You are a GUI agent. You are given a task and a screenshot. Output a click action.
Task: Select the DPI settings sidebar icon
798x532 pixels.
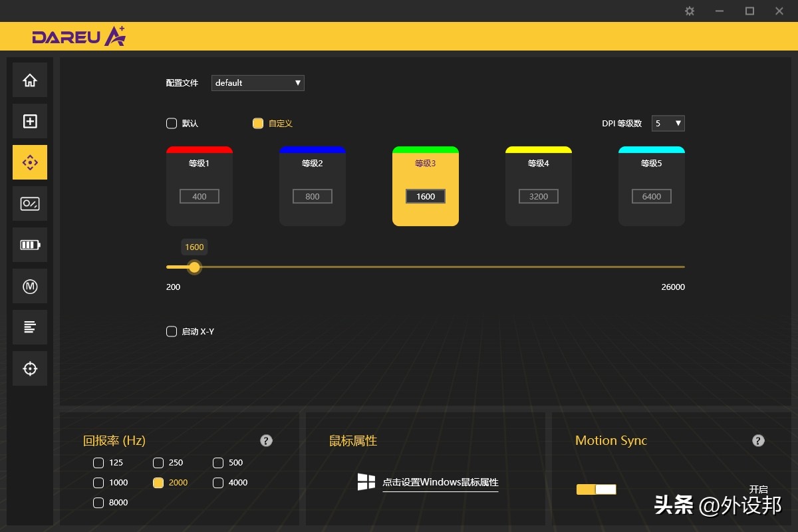(x=30, y=162)
